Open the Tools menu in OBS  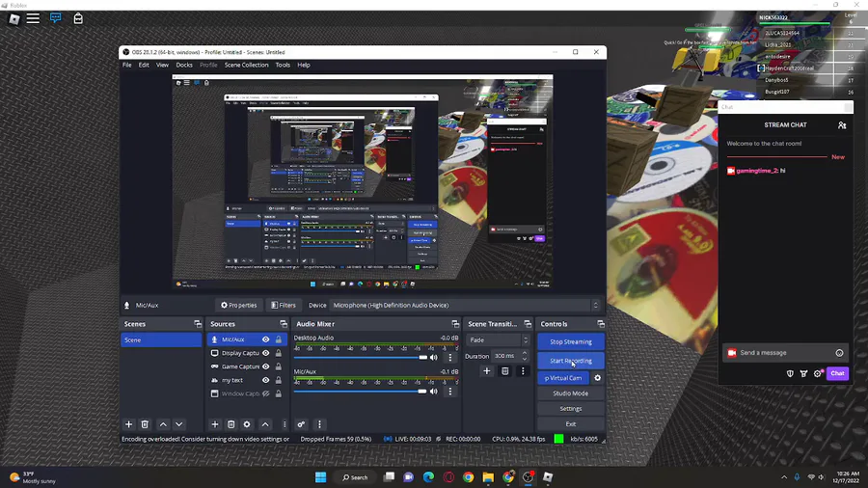[283, 65]
